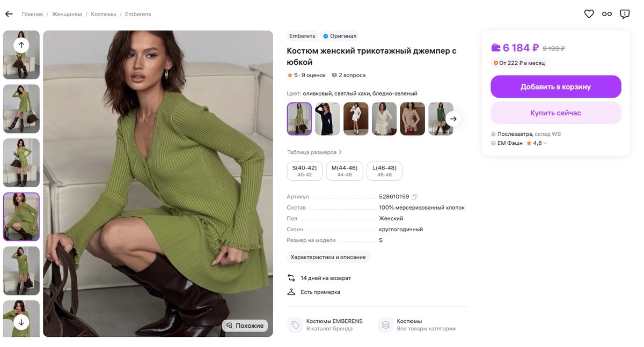Select size M(44-46)
This screenshot has height=347, width=644.
click(344, 171)
